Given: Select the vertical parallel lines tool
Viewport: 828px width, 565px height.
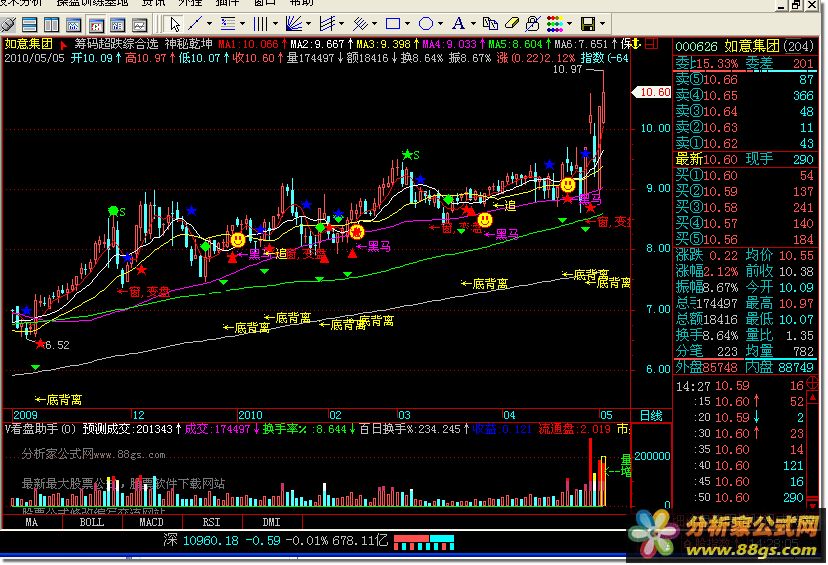Looking at the screenshot, I should pyautogui.click(x=261, y=22).
